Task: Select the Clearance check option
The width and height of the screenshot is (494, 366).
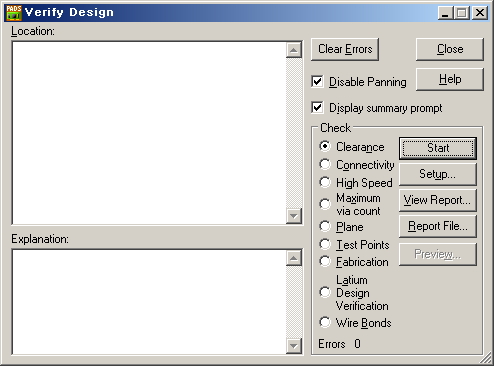Action: pos(325,146)
